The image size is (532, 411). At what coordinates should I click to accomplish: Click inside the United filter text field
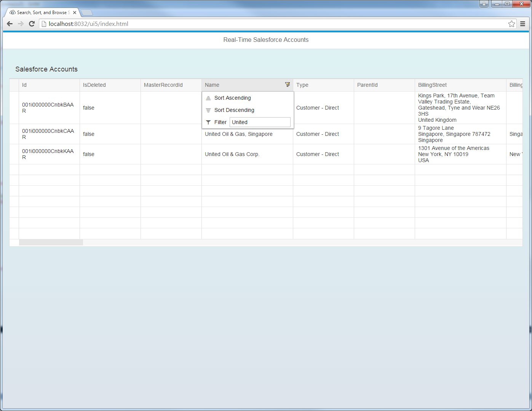pos(260,122)
